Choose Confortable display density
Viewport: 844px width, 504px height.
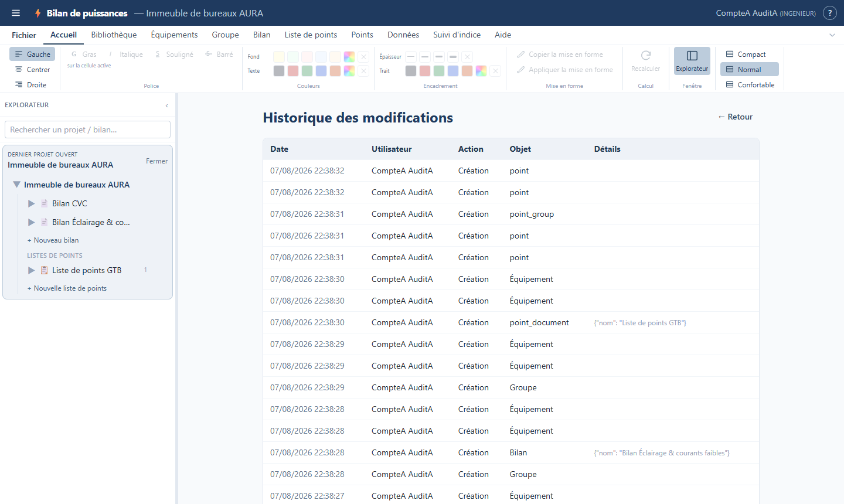[750, 84]
